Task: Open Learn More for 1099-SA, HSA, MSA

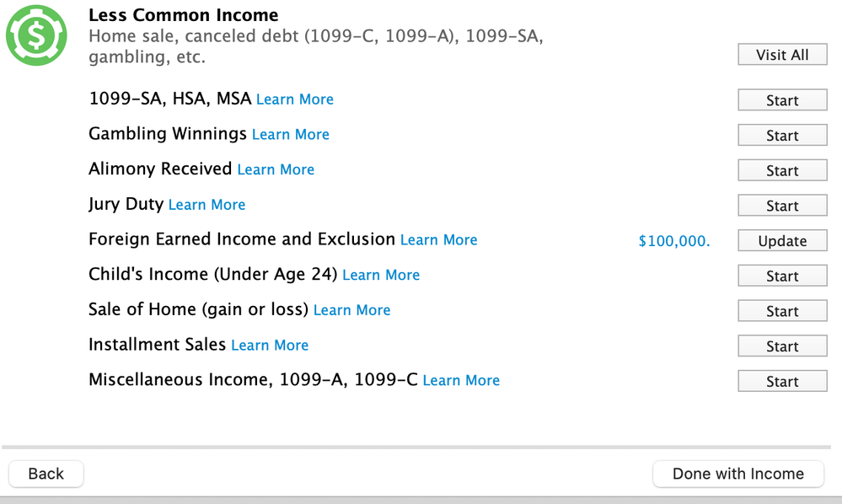Action: [x=295, y=99]
